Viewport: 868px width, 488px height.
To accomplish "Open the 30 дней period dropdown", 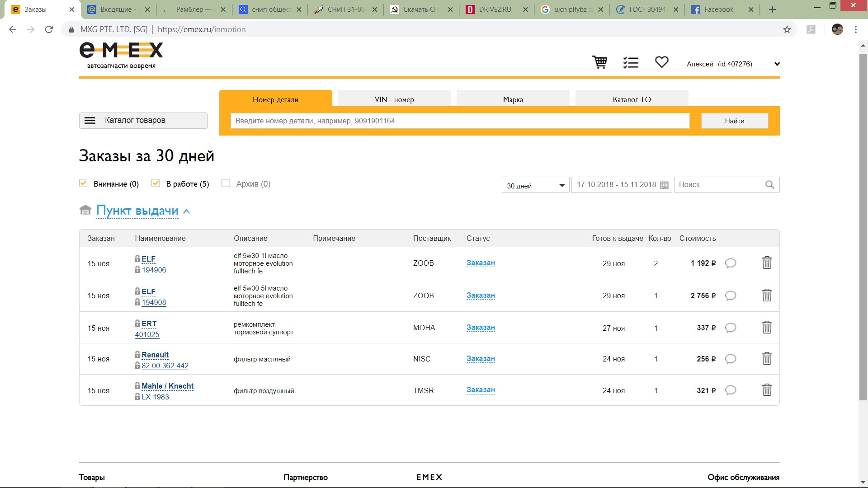I will tap(535, 185).
